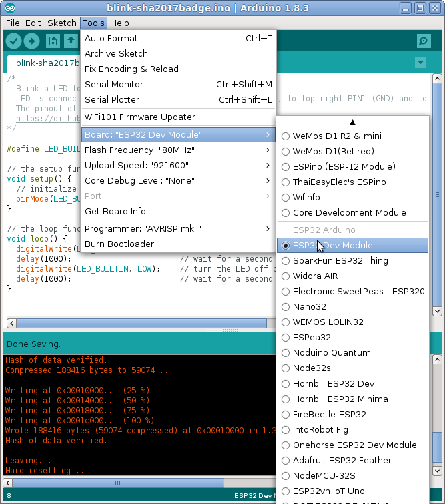Click the 'Done Saving.' status text
This screenshot has height=504, width=445.
pos(33,344)
